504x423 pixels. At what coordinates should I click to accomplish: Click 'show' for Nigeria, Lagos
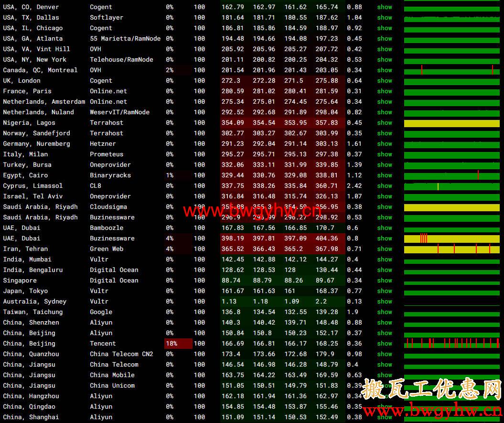[x=385, y=122]
